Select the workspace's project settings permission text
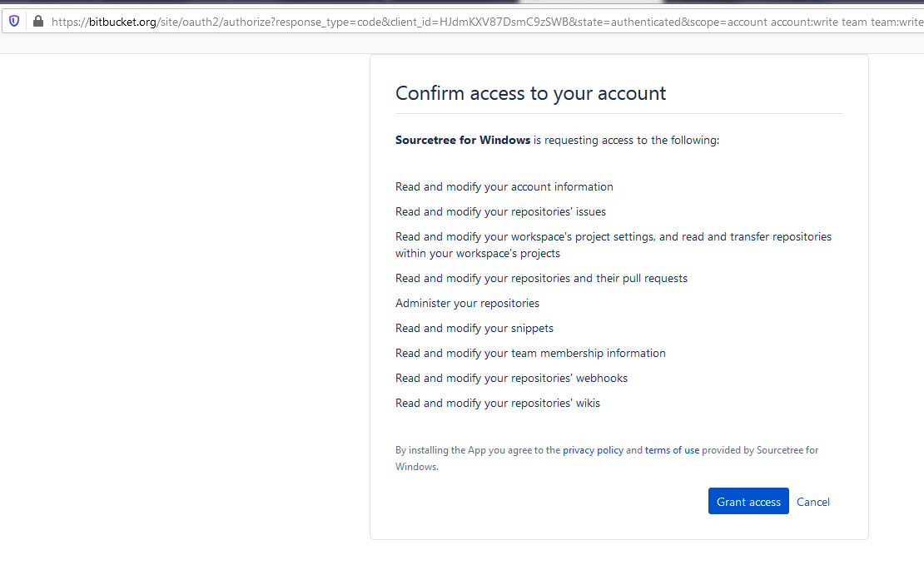 point(614,245)
